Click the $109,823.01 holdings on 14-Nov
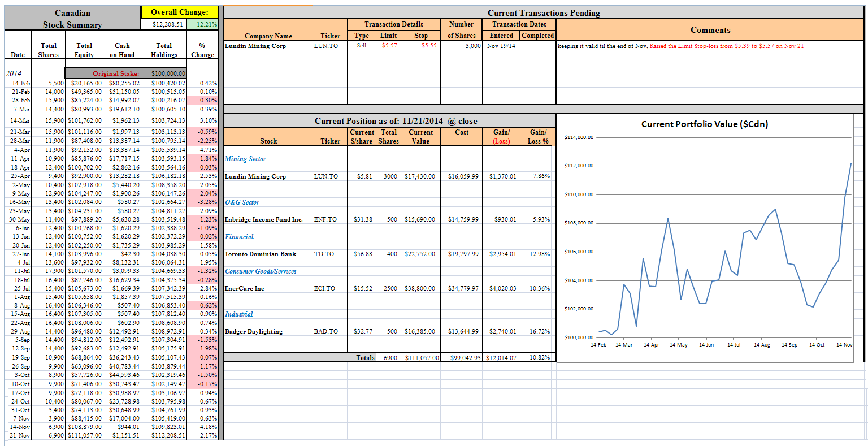 coord(168,427)
